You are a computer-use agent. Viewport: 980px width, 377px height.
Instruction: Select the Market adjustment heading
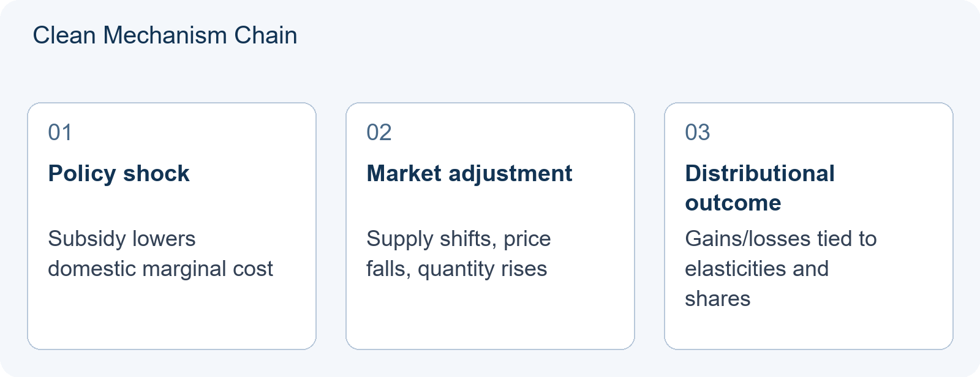point(469,173)
